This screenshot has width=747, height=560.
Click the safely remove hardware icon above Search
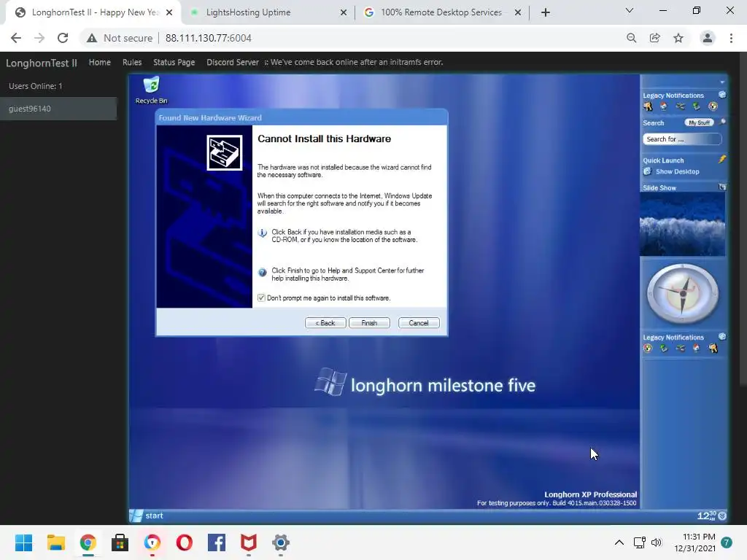[697, 106]
